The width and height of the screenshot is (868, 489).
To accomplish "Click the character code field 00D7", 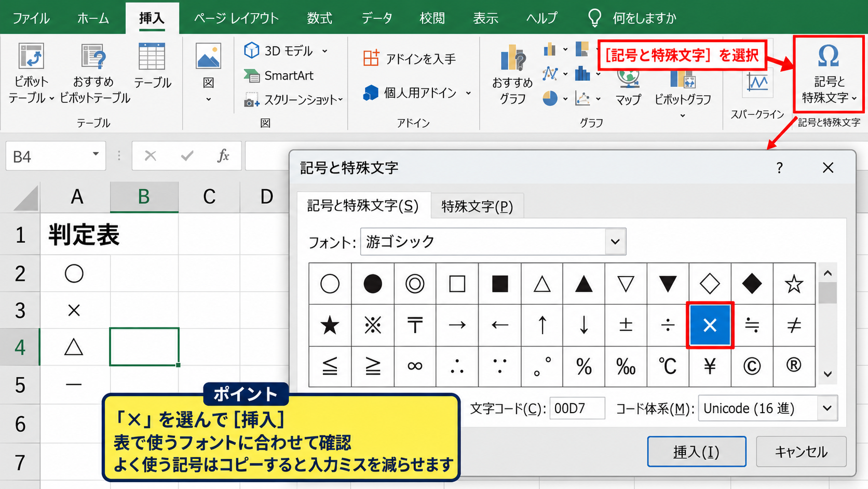I will pos(577,408).
